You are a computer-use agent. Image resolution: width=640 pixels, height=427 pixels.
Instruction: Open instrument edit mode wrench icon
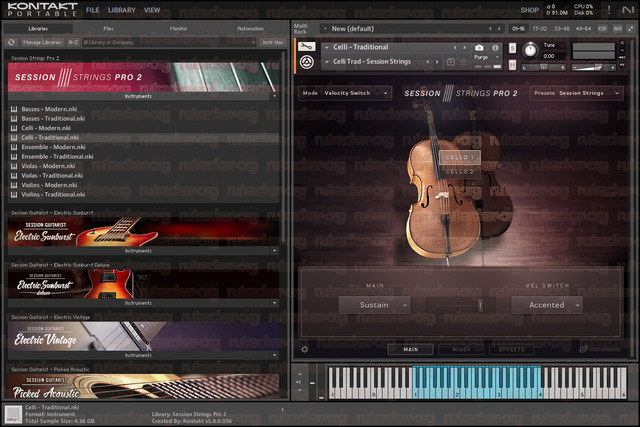(x=307, y=47)
